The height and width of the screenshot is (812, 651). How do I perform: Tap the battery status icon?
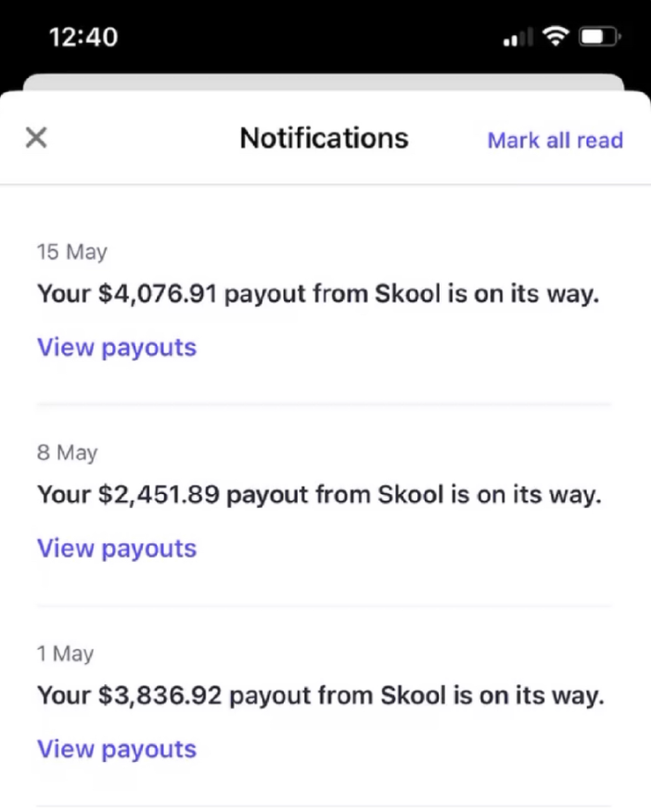pos(600,37)
